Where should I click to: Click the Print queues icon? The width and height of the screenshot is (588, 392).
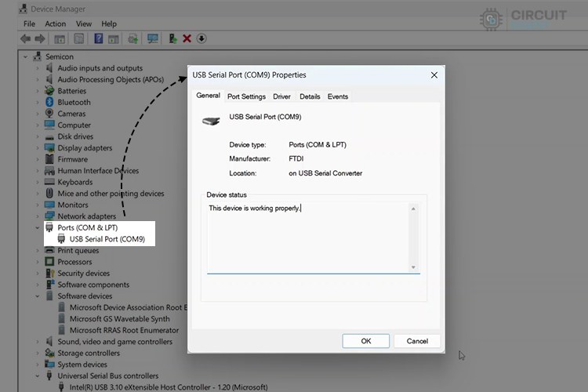point(49,250)
